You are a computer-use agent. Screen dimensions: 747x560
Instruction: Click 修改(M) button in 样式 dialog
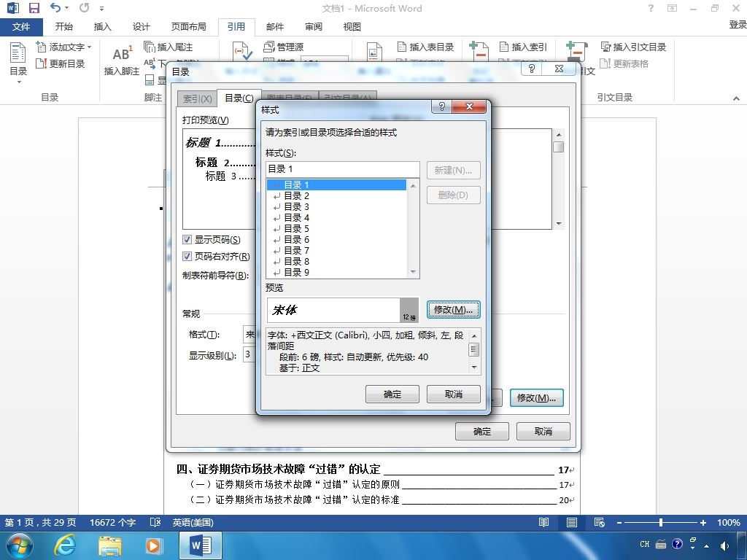click(453, 309)
